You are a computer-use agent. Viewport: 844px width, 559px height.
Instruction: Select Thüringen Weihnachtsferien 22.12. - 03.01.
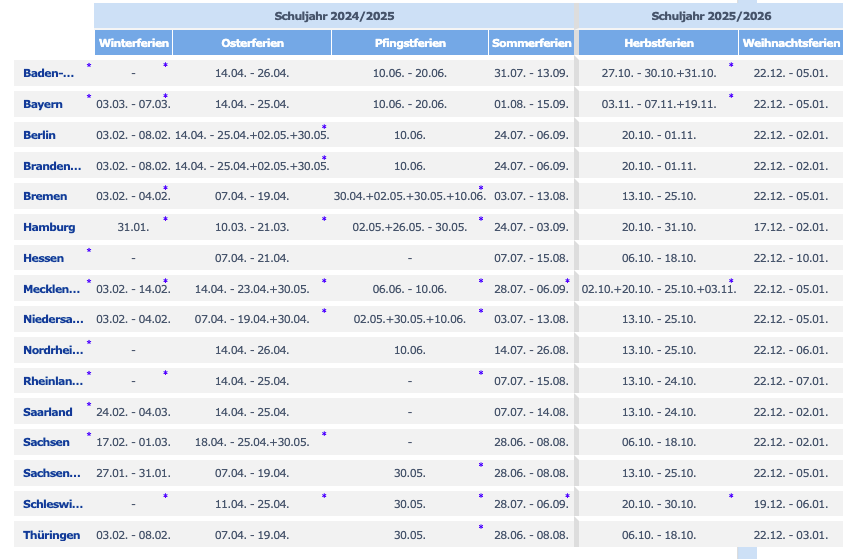click(791, 535)
